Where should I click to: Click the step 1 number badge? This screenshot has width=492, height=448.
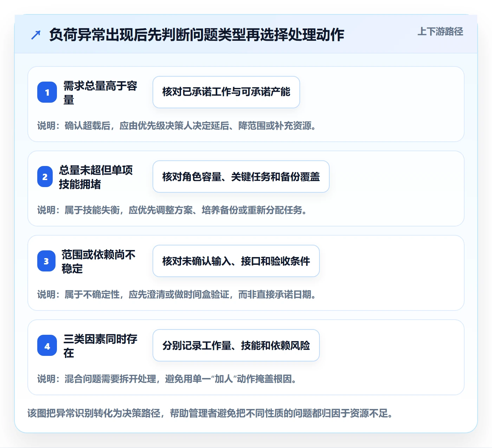pyautogui.click(x=47, y=92)
